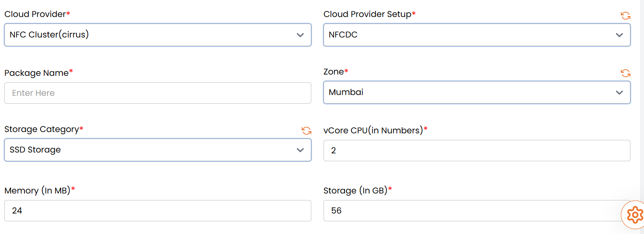Click the Memory (In MB) label
The width and height of the screenshot is (644, 234).
pos(38,191)
